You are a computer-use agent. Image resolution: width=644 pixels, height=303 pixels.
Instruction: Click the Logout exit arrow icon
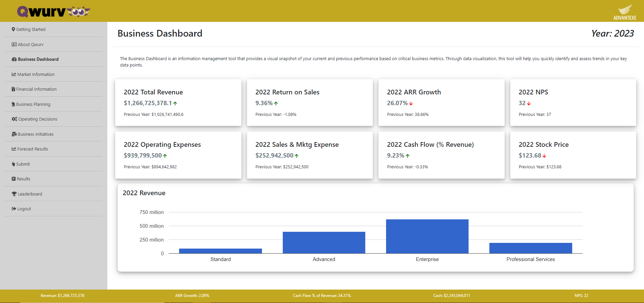click(14, 209)
